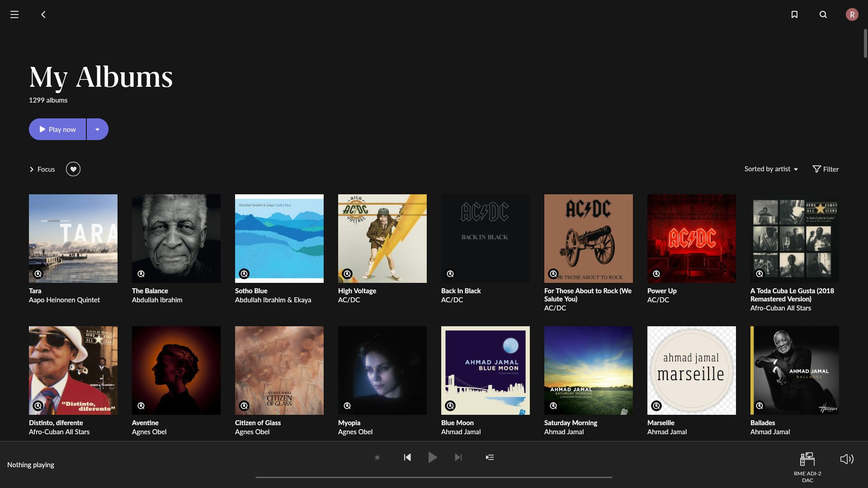Go back with the arrow icon
The width and height of the screenshot is (868, 488).
click(x=43, y=14)
